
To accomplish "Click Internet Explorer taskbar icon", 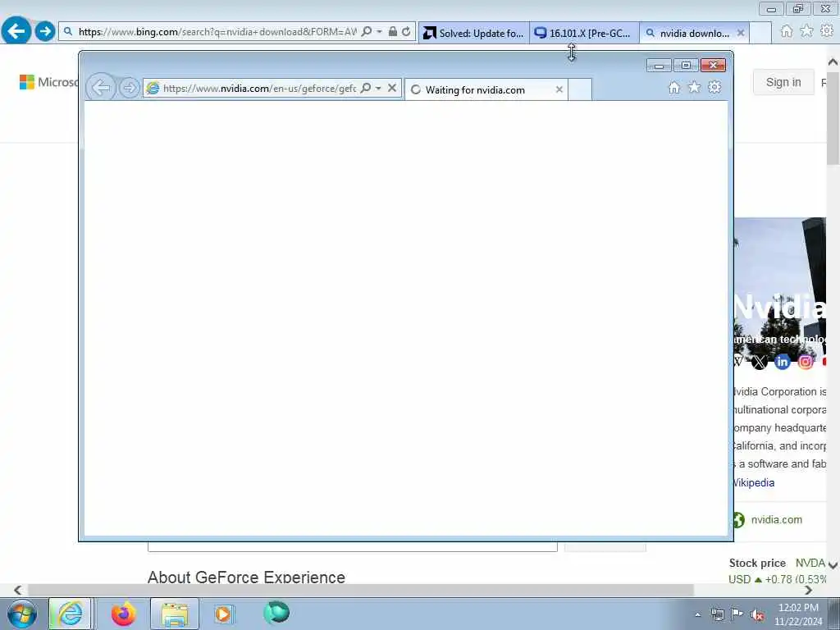I will click(71, 614).
